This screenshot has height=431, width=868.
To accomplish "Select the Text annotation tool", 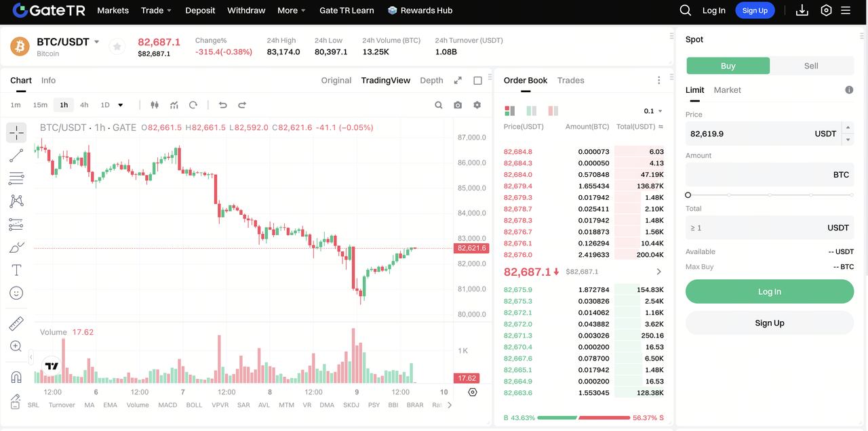I will (x=16, y=270).
